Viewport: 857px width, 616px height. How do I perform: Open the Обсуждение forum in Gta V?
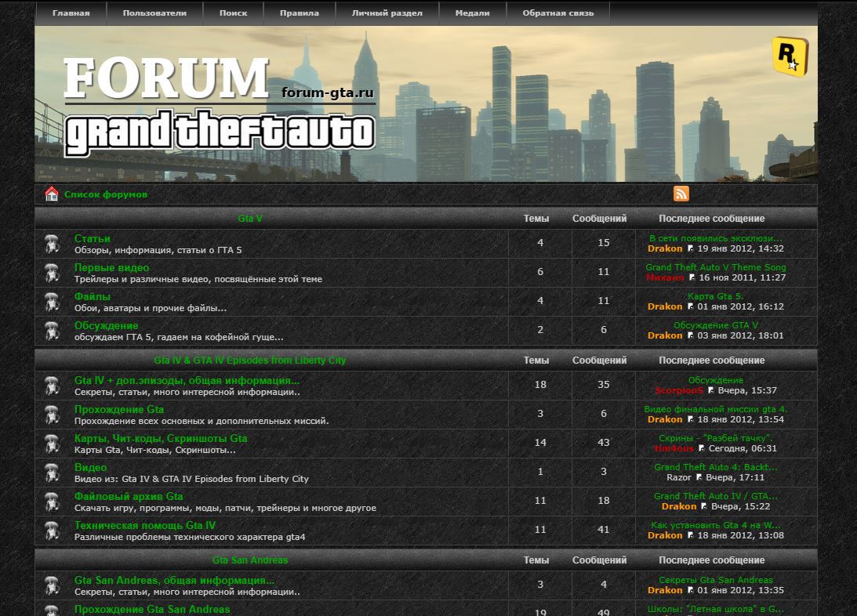(x=106, y=325)
